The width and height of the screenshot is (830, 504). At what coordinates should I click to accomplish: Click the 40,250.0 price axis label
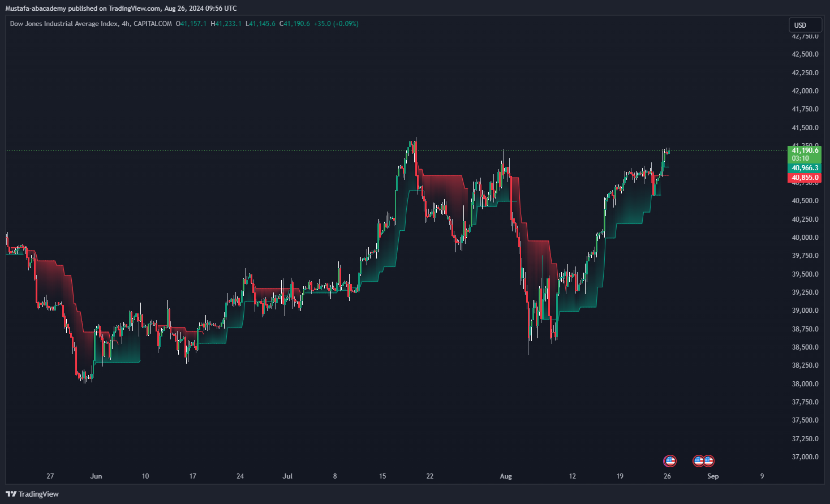805,219
